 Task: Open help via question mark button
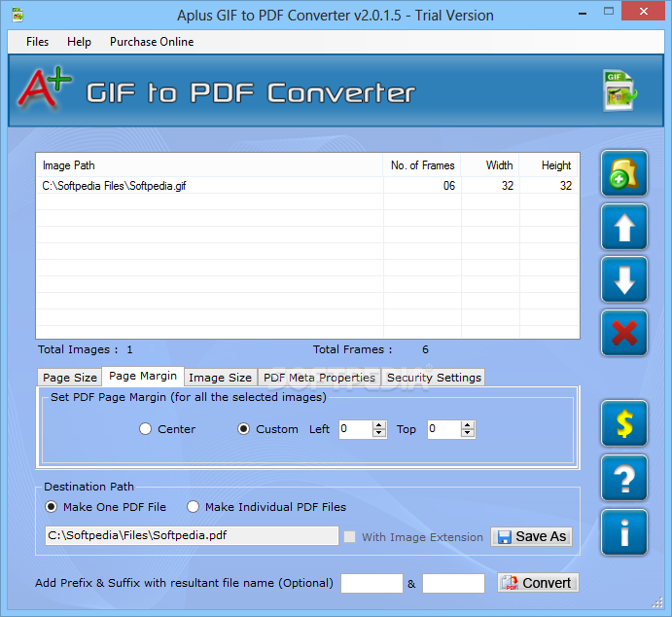(624, 478)
